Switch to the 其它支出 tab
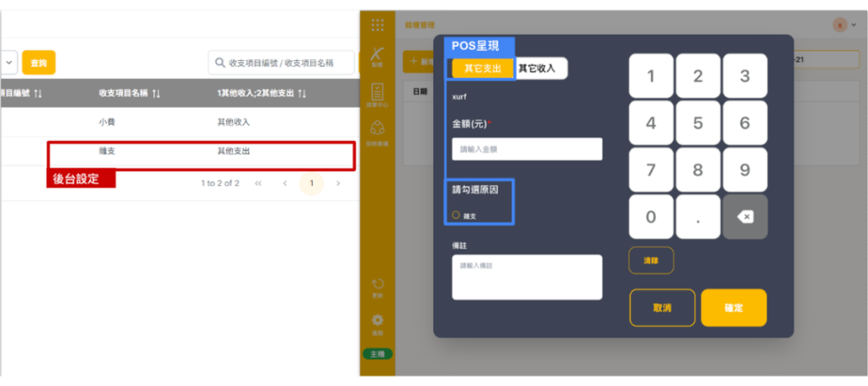The height and width of the screenshot is (386, 868). pos(482,69)
